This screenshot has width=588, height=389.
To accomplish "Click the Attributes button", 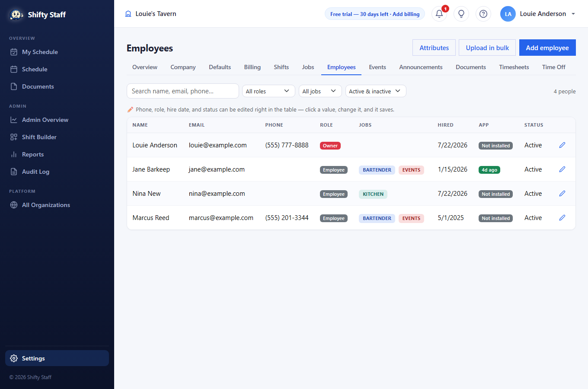I will pyautogui.click(x=434, y=48).
